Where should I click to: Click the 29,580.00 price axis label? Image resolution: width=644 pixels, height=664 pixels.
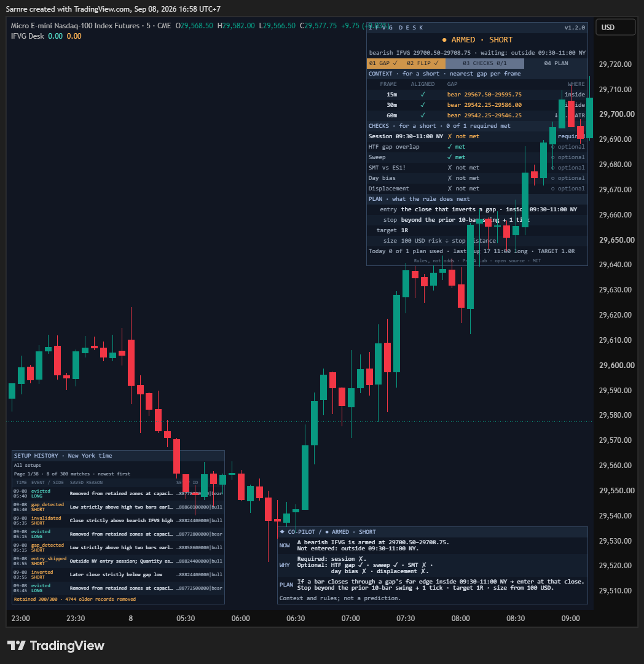click(615, 415)
